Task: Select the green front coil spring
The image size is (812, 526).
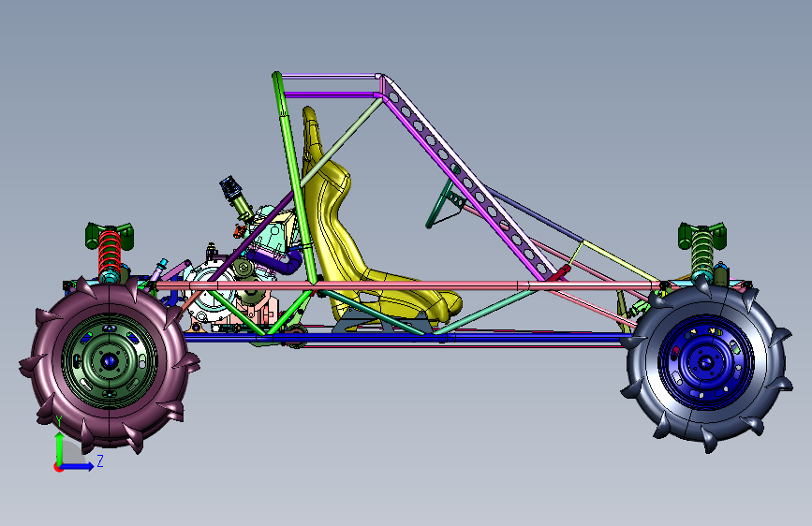Action: pos(702,250)
